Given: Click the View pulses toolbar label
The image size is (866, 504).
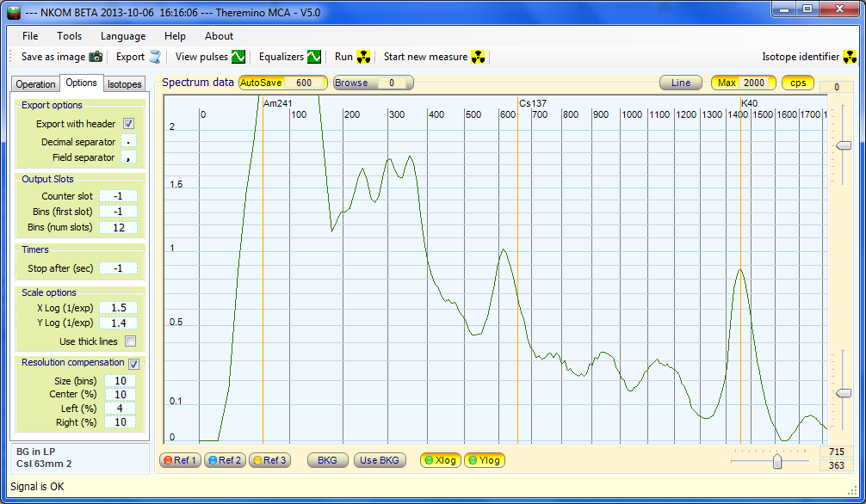Looking at the screenshot, I should coord(201,56).
